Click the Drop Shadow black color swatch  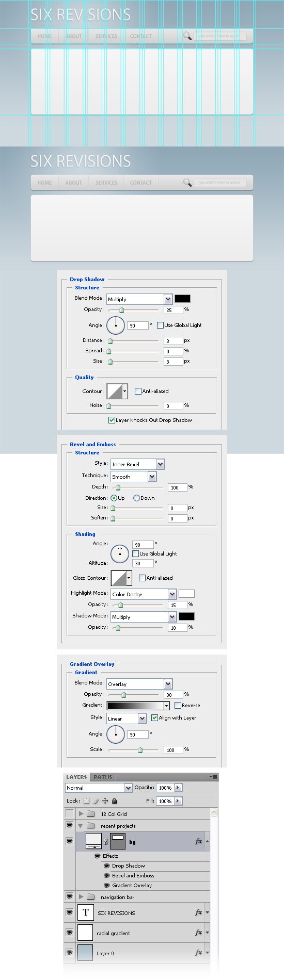(182, 299)
